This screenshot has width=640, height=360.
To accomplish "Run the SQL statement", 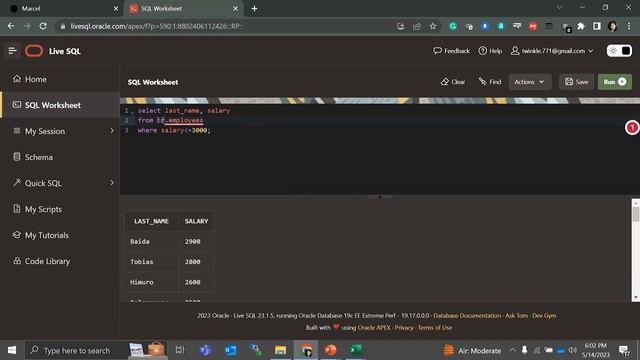I will (615, 82).
